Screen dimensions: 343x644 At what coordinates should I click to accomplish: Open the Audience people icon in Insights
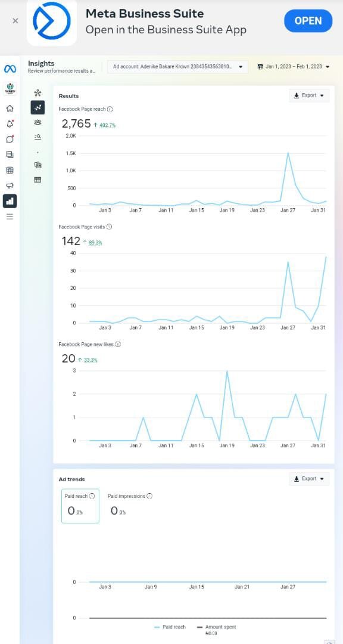click(x=38, y=122)
